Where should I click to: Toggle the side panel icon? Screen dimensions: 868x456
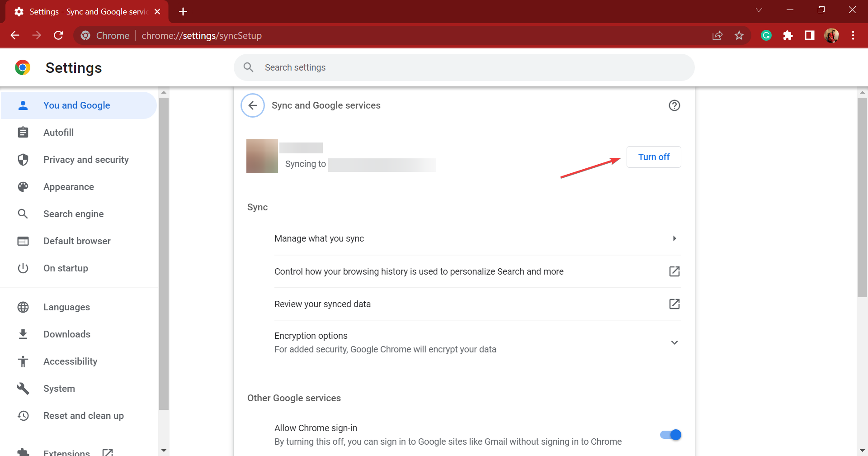pyautogui.click(x=810, y=35)
